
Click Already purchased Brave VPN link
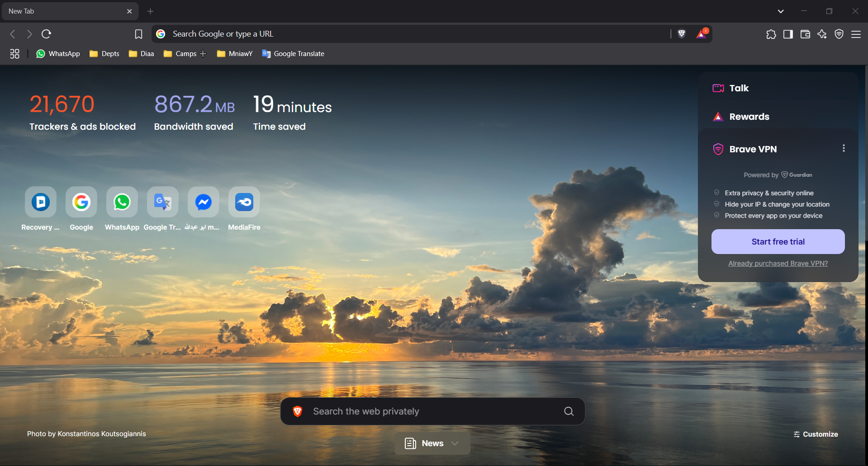pyautogui.click(x=778, y=264)
